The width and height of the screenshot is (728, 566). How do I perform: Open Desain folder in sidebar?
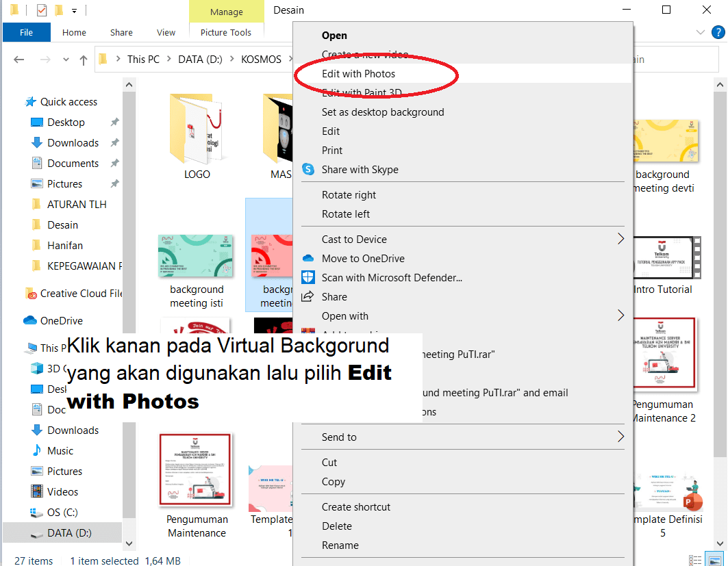(62, 225)
